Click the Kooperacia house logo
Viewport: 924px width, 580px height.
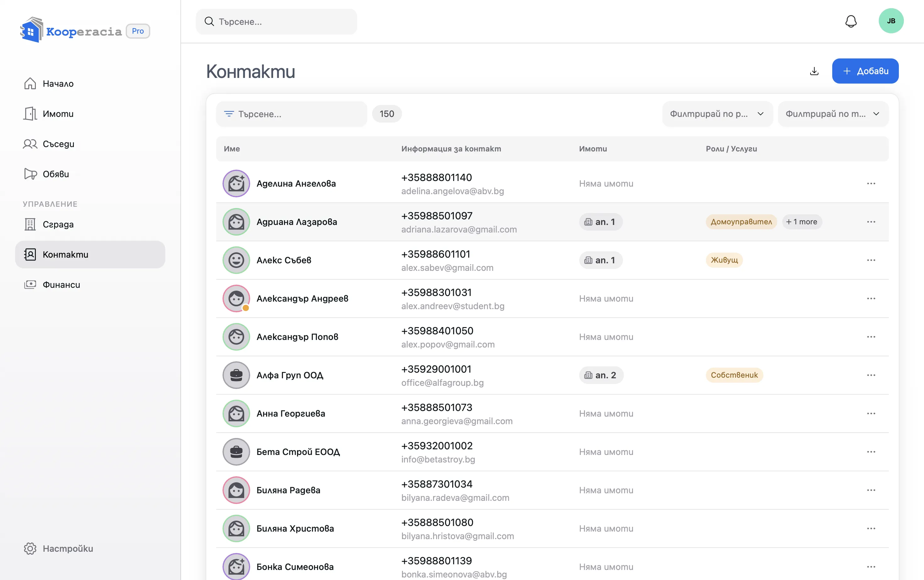(31, 30)
